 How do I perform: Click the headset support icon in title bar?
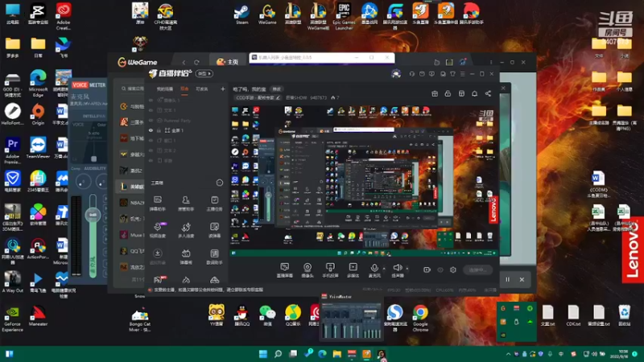[412, 74]
